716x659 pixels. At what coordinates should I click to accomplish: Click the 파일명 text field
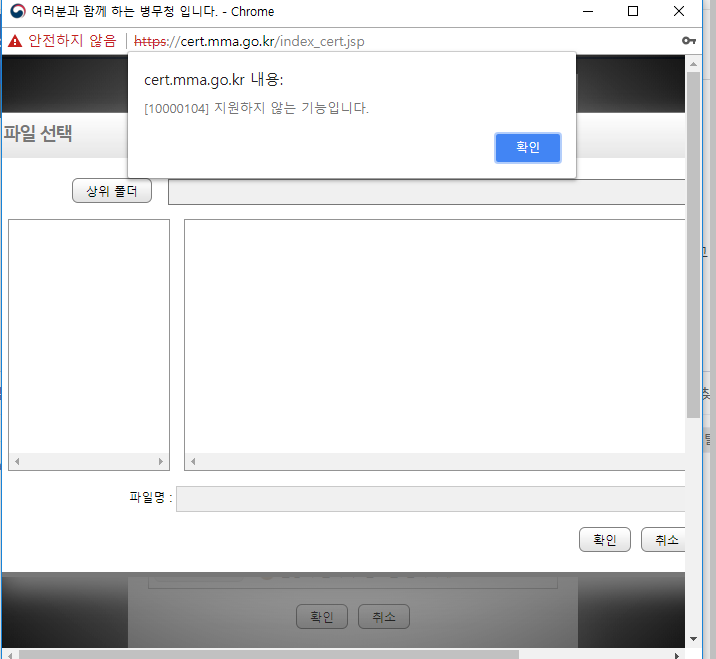coord(430,498)
